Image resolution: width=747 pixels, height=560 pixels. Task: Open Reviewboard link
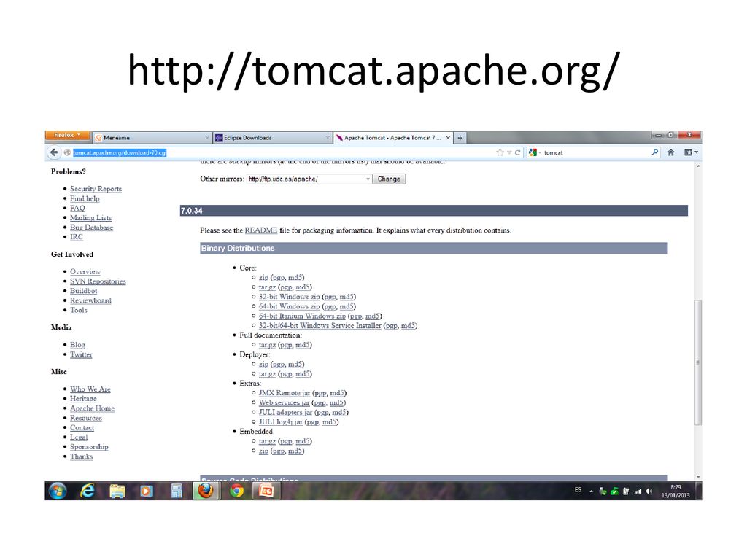pos(90,300)
